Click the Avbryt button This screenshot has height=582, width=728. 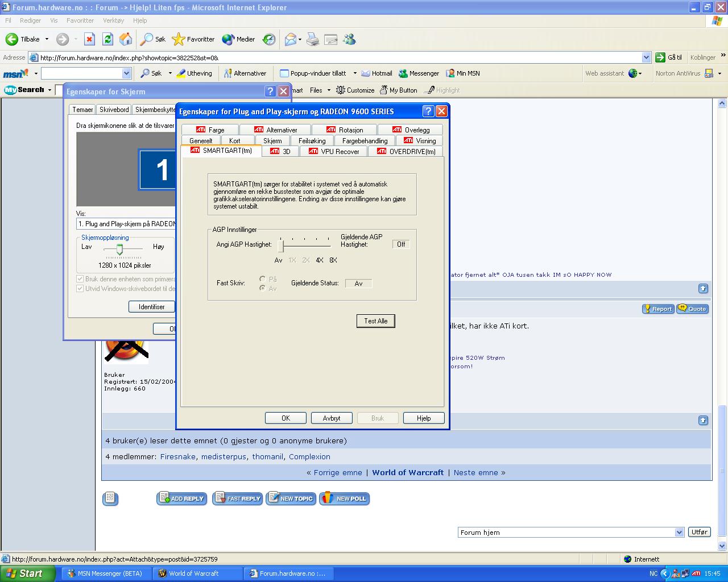click(332, 418)
